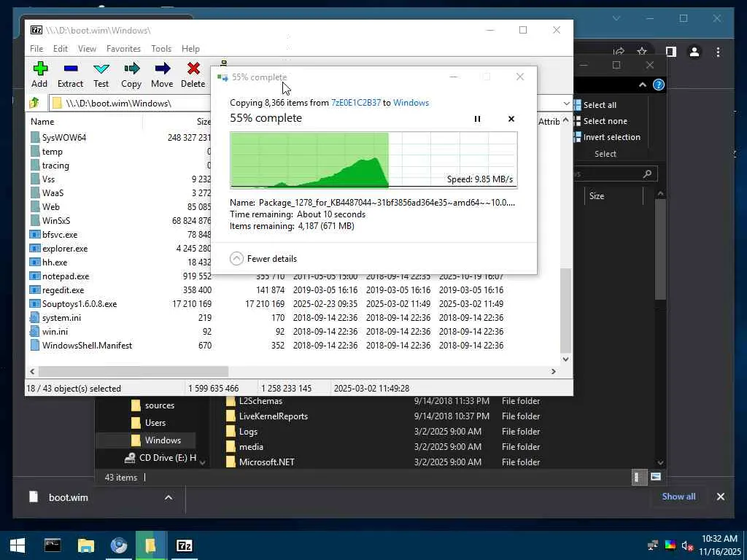Go up one folder level icon in 7-Zip
Image resolution: width=747 pixels, height=560 pixels.
[34, 103]
